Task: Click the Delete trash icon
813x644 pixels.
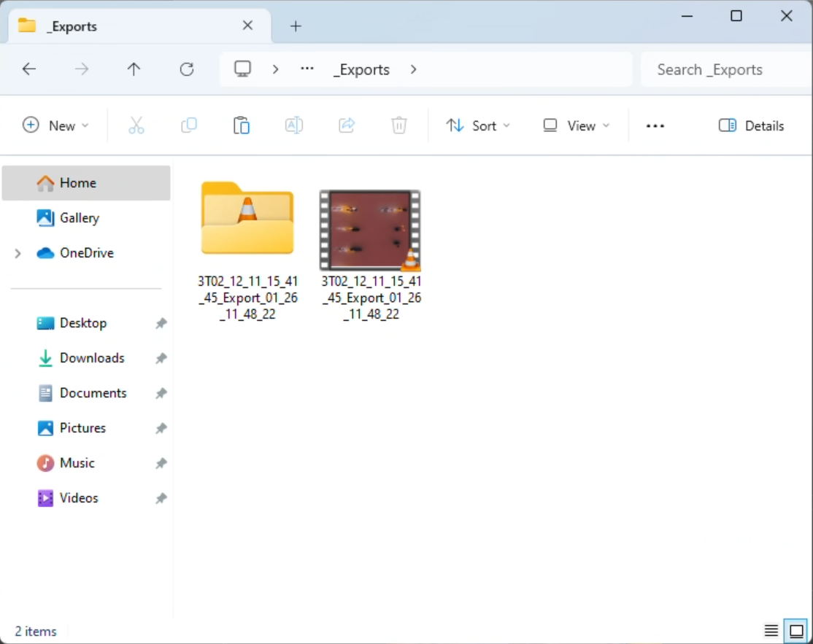Action: coord(398,125)
